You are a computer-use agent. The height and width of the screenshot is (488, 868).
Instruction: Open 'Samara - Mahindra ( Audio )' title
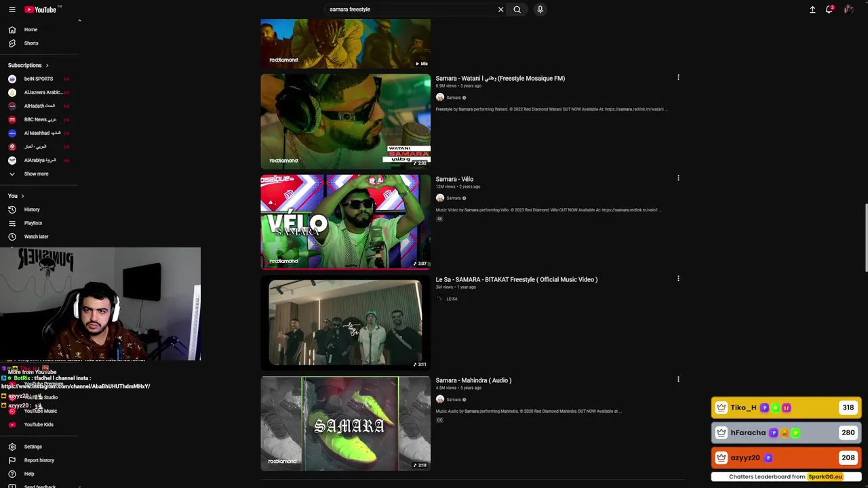click(473, 380)
